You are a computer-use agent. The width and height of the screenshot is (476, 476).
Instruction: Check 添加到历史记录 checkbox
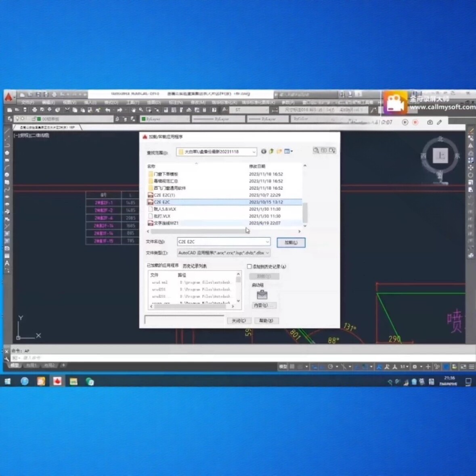click(249, 266)
